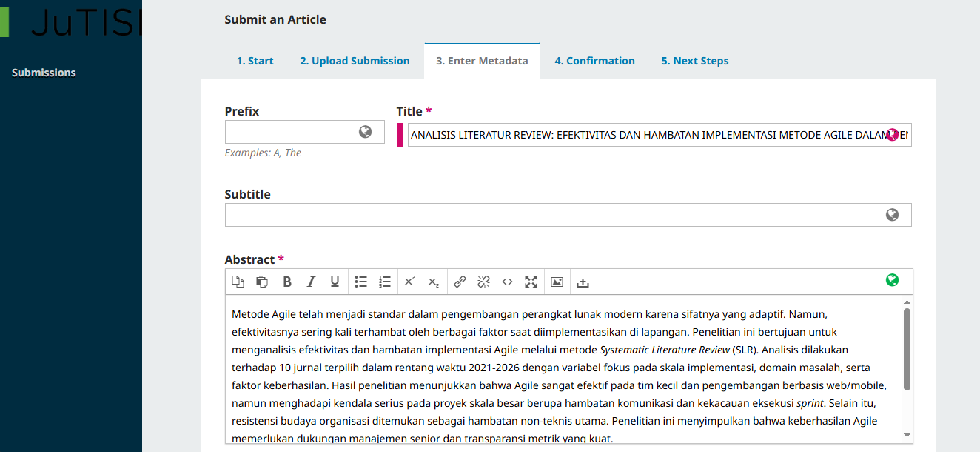Go back to the Start tab

click(x=255, y=61)
